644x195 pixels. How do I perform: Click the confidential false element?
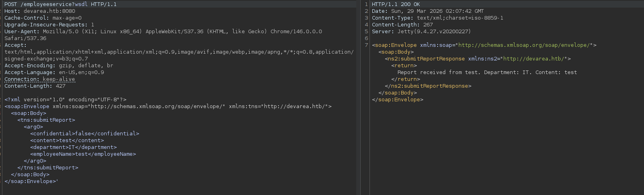tap(85, 134)
